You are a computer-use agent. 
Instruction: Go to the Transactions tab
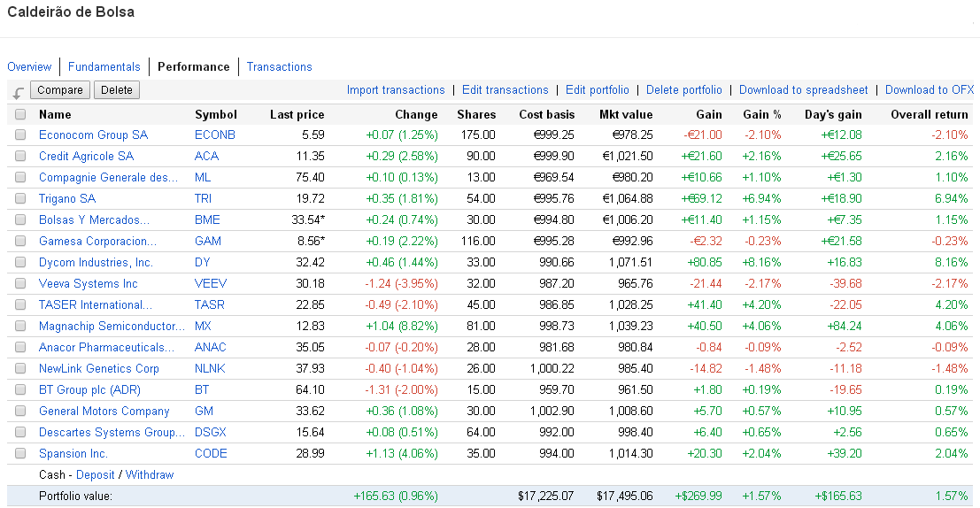point(279,67)
